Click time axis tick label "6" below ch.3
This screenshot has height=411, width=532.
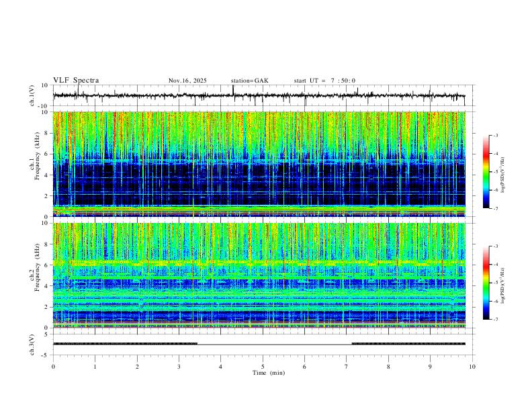304,367
